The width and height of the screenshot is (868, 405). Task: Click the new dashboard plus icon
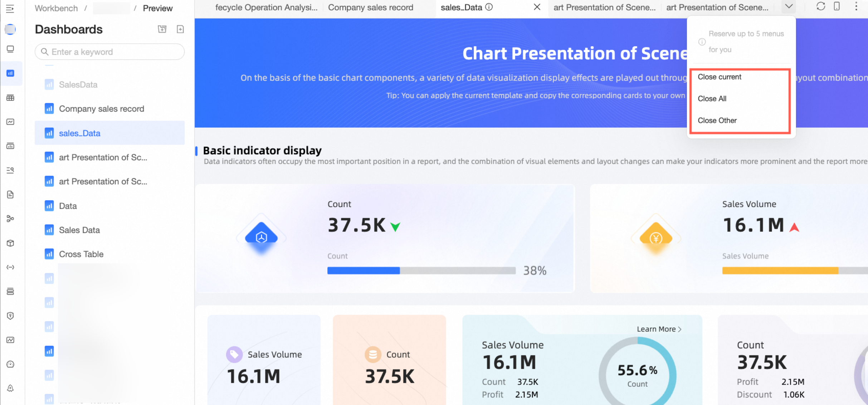click(x=180, y=29)
